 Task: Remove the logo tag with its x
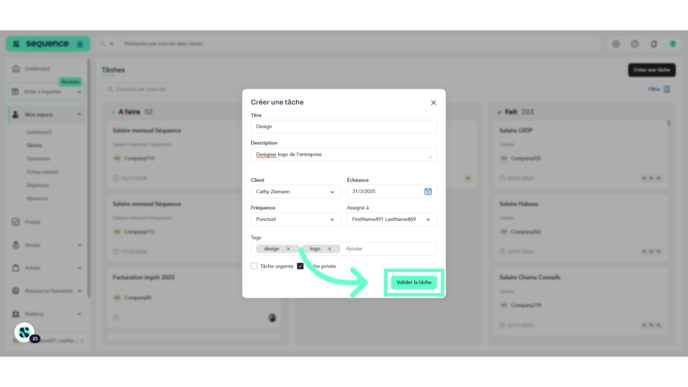click(330, 249)
